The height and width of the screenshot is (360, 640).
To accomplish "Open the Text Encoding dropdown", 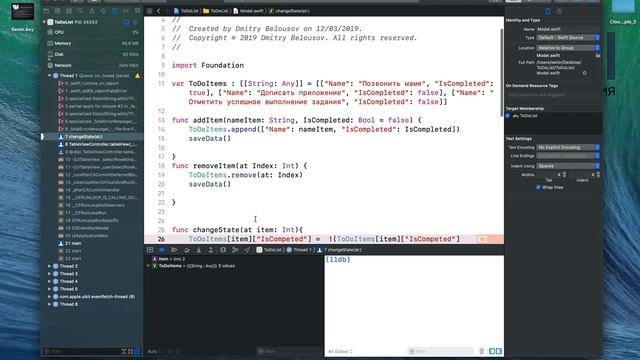I will click(568, 147).
